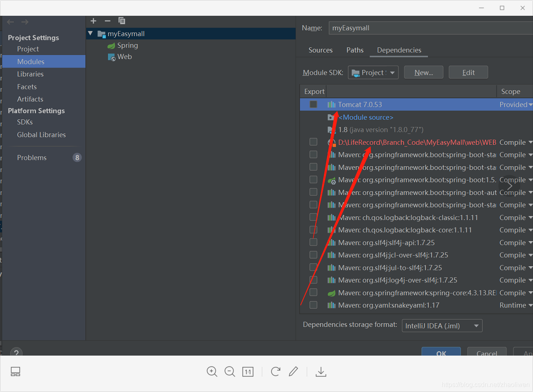Click the remove module minus icon
The width and height of the screenshot is (533, 392).
(108, 21)
